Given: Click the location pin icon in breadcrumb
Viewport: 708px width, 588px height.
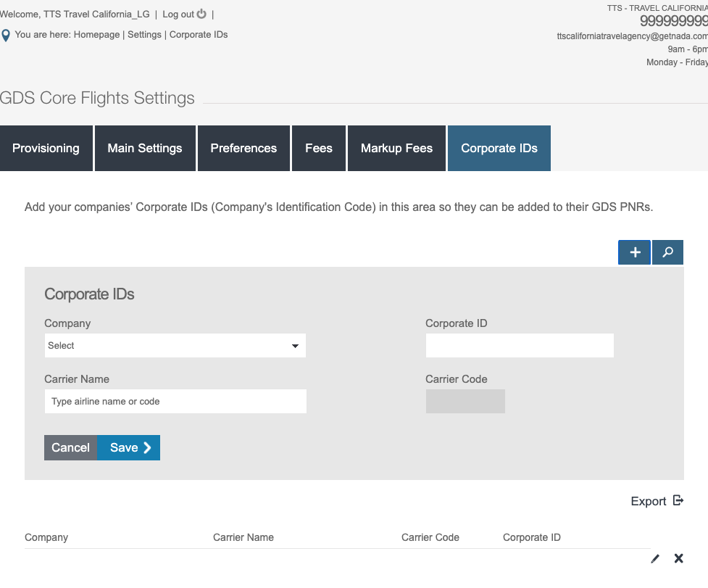Looking at the screenshot, I should click(x=6, y=35).
